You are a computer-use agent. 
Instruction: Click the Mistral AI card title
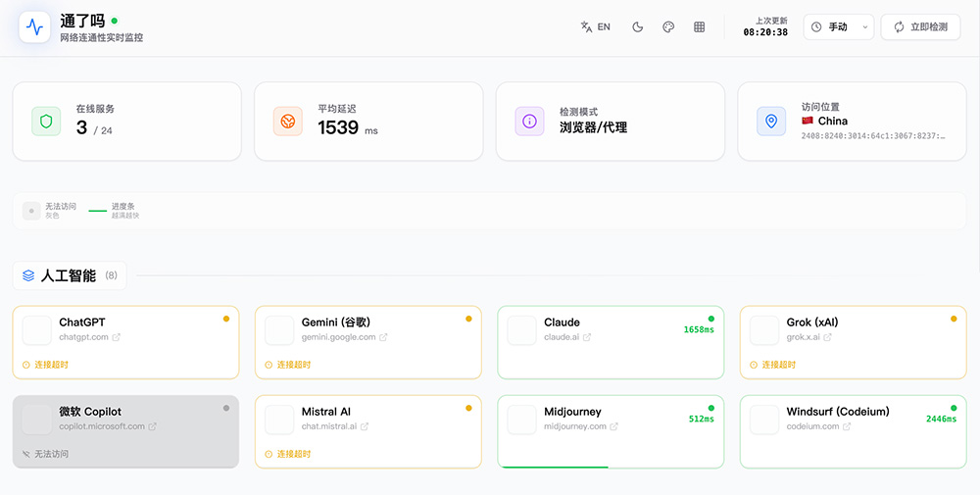pos(326,412)
